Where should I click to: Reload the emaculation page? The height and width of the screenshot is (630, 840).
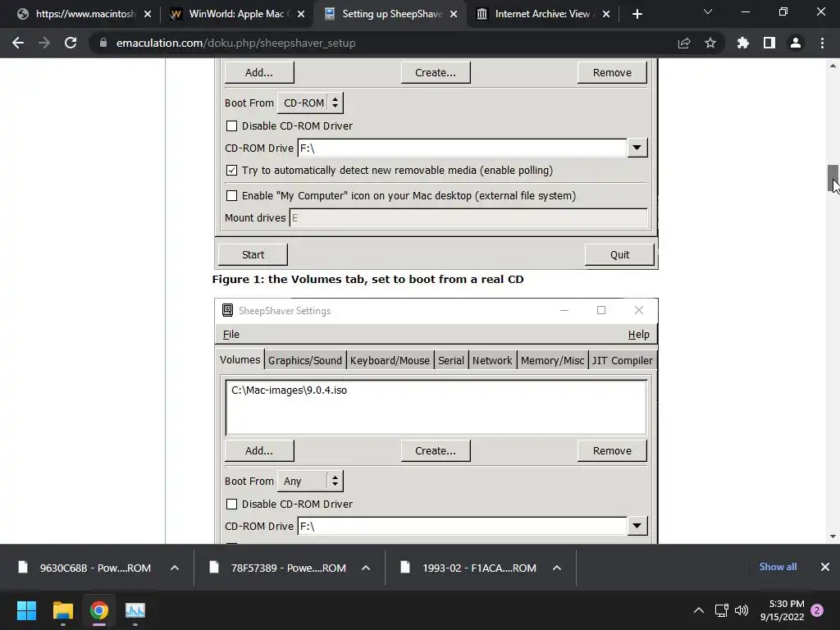(71, 43)
